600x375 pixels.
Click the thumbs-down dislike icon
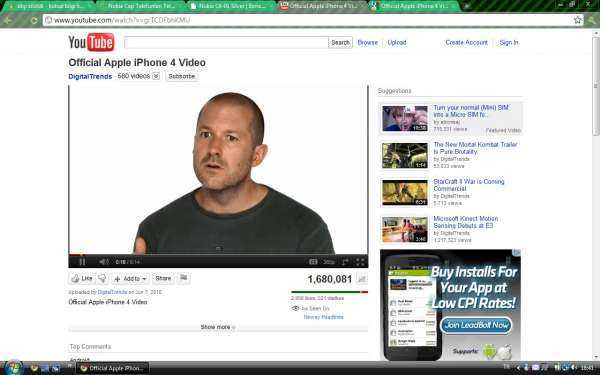102,278
